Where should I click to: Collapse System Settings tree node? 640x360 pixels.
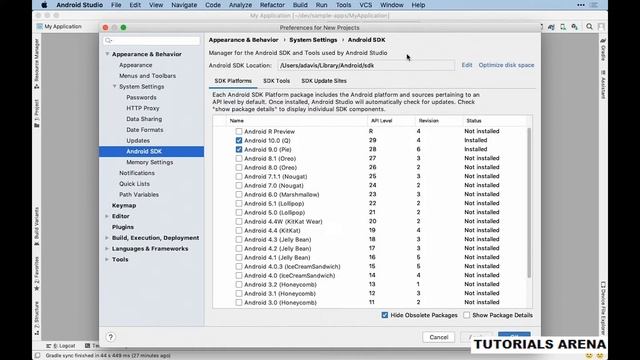tap(115, 87)
